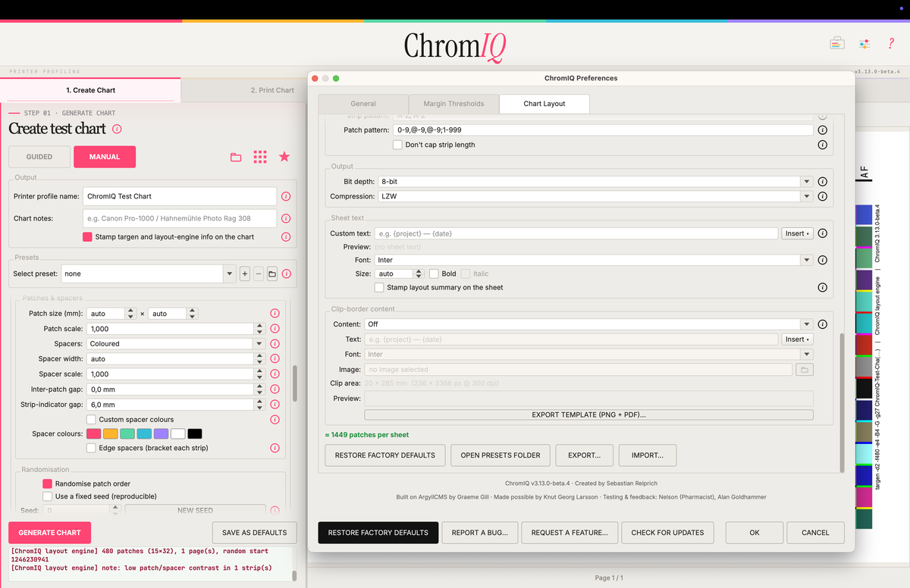Click info icon beside Patch pattern field
This screenshot has height=588, width=910.
[x=822, y=130]
